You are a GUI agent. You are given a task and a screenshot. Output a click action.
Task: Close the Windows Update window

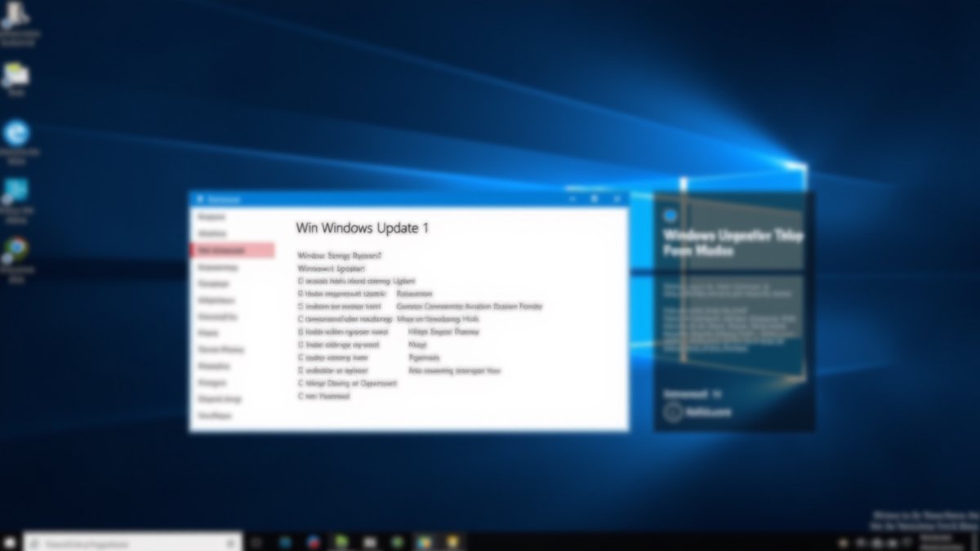(617, 198)
